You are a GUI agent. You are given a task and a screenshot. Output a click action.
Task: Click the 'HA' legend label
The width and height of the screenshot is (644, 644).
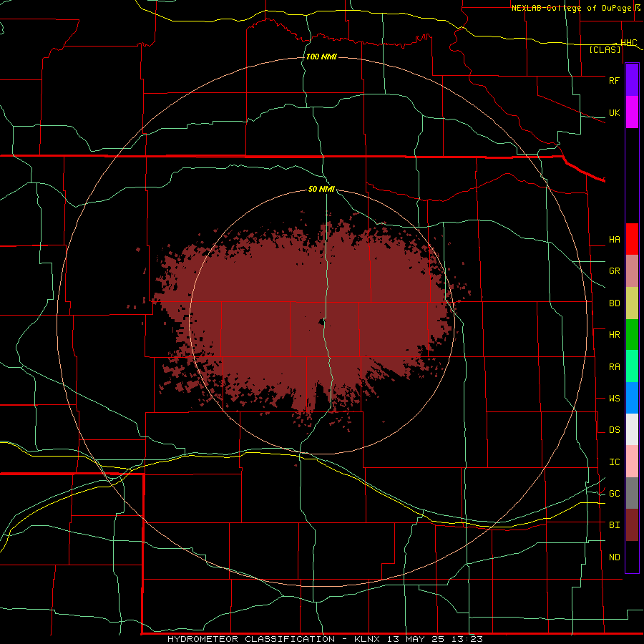(614, 240)
